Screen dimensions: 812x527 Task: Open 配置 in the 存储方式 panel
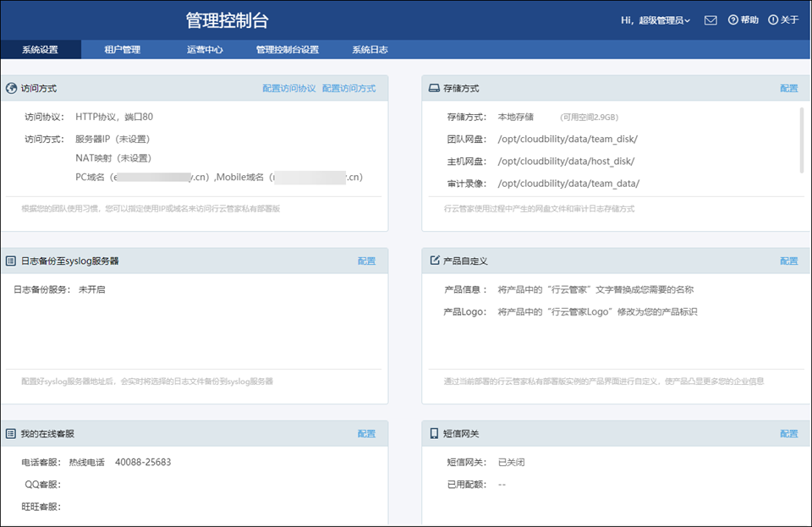(787, 87)
